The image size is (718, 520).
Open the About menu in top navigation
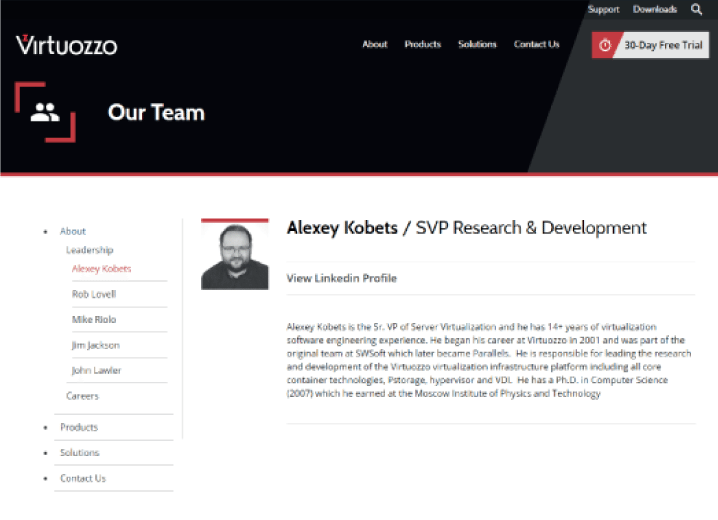(375, 44)
